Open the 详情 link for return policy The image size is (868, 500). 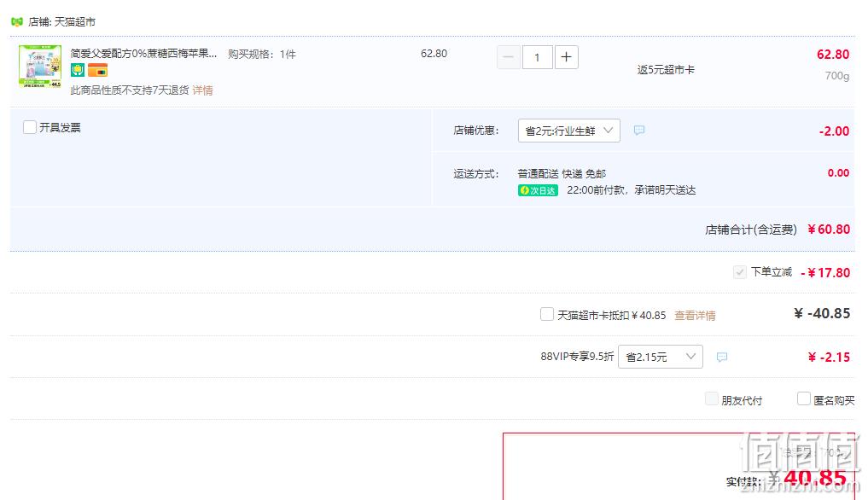tap(202, 90)
